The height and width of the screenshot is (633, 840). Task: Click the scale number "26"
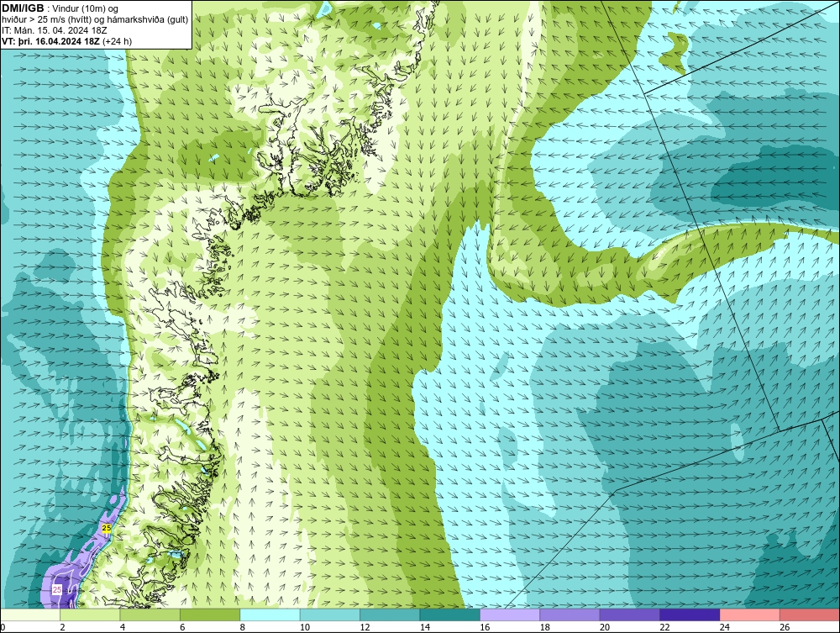click(785, 628)
